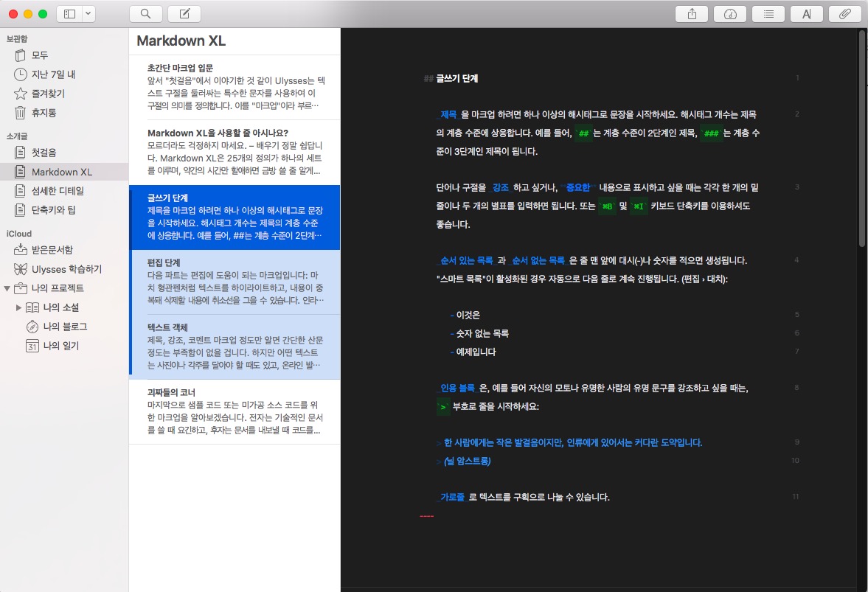Open the share/export toolbar button
Screen dimensions: 868x592
692,14
